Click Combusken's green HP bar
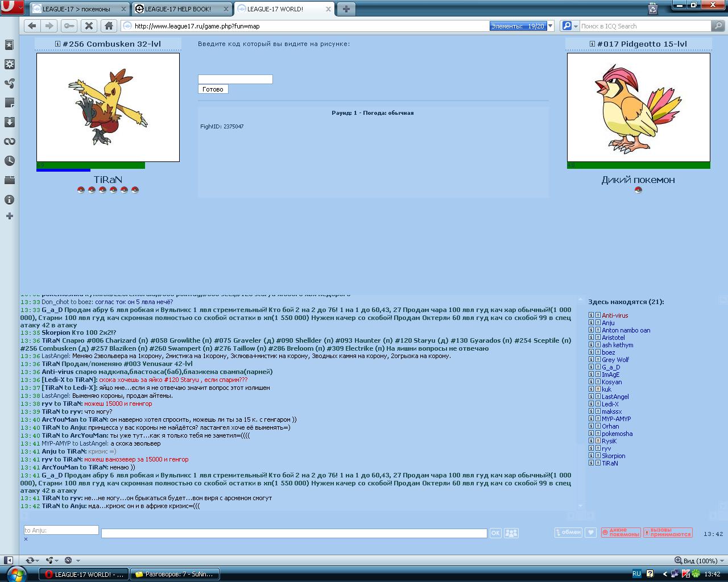This screenshot has width=728, height=582. (90, 165)
